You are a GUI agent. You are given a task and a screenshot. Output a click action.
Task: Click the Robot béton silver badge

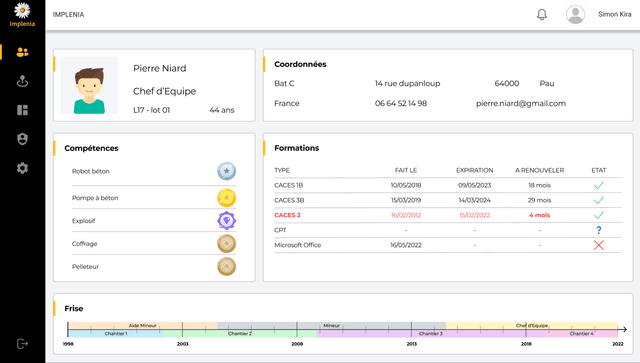coord(227,171)
